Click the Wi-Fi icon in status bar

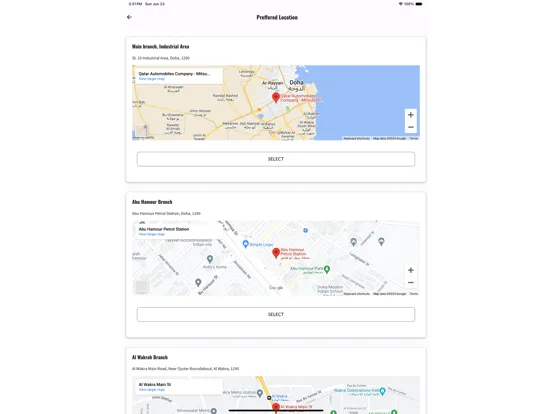pos(400,4)
